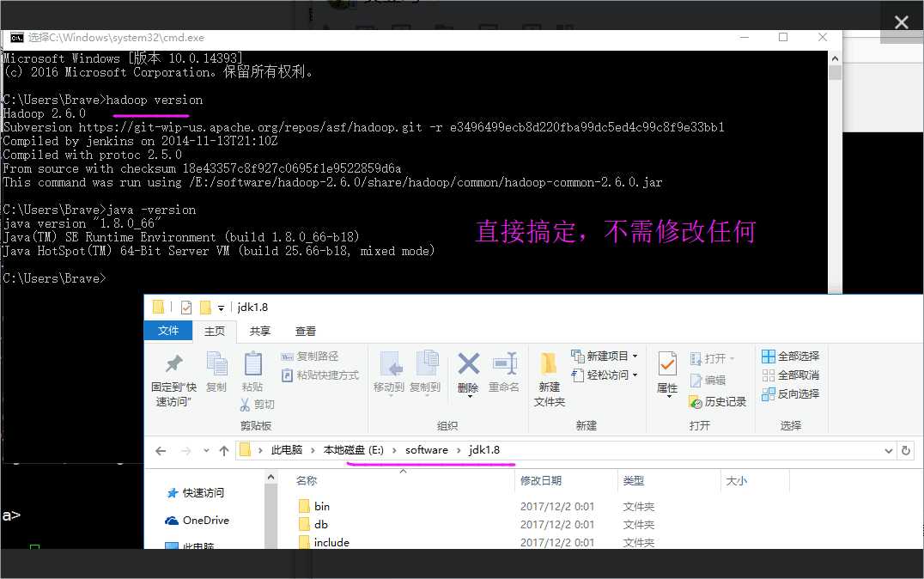Click the 'java -version' command text
The image size is (924, 579).
tap(151, 210)
